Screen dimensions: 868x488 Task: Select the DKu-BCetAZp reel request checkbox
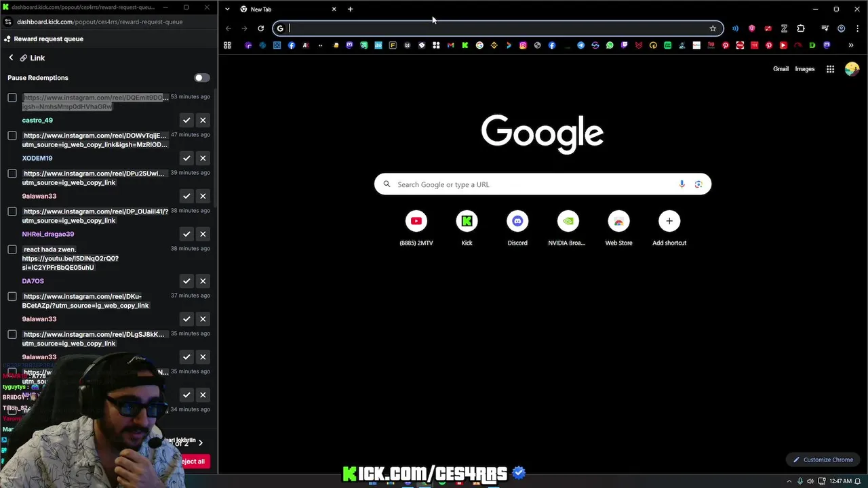tap(12, 296)
